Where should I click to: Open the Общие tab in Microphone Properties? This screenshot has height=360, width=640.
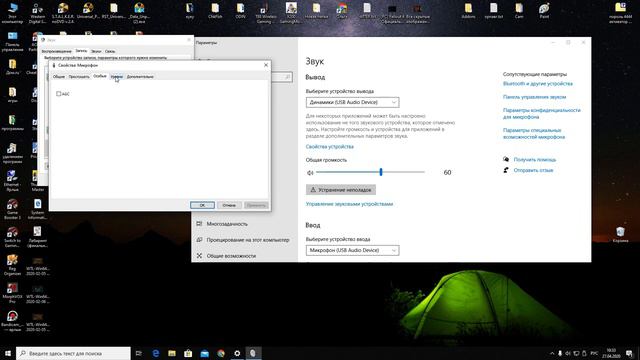[x=59, y=76]
